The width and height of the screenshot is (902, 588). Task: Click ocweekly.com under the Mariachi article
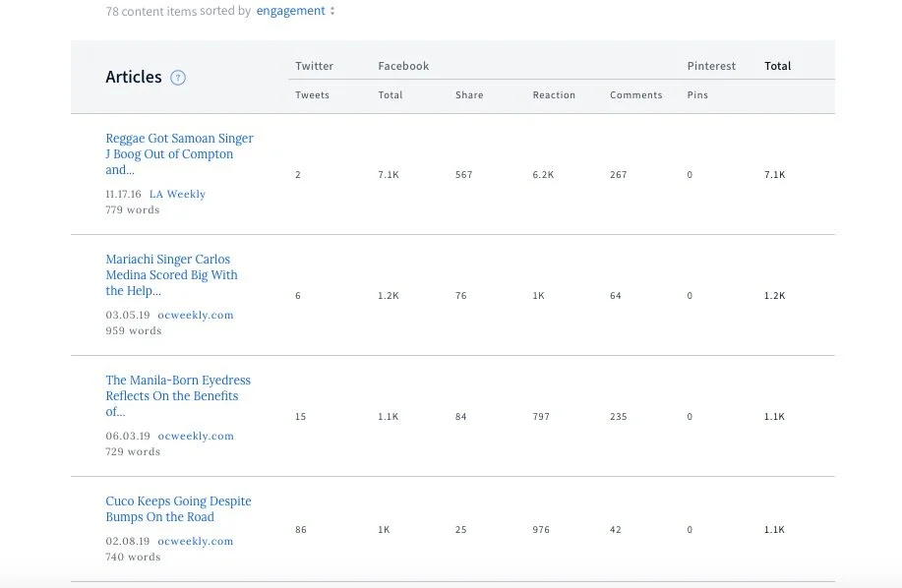[195, 316]
